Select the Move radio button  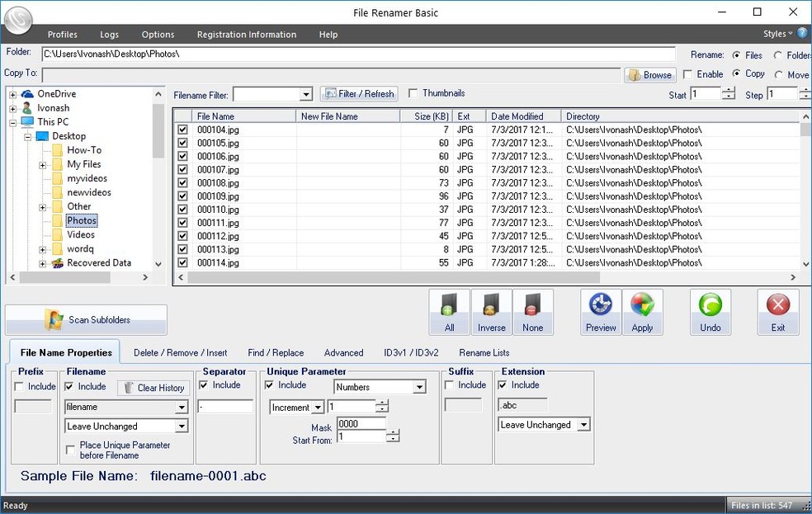pyautogui.click(x=778, y=75)
